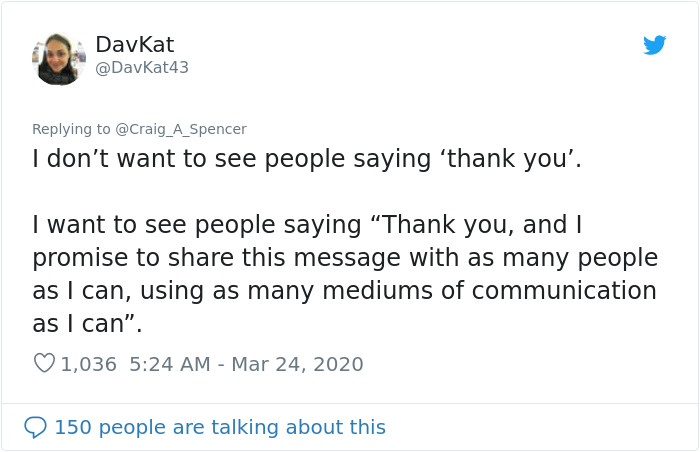Open "people are talking about this" link
The width and height of the screenshot is (700, 452).
pos(242,427)
